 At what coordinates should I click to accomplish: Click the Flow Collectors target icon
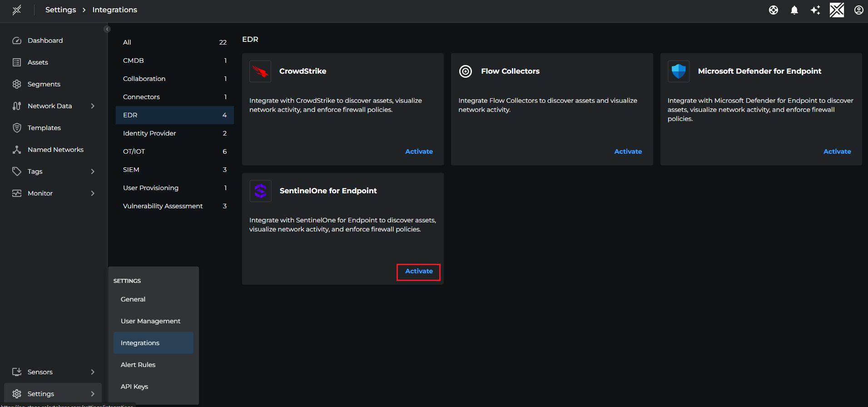[x=466, y=71]
